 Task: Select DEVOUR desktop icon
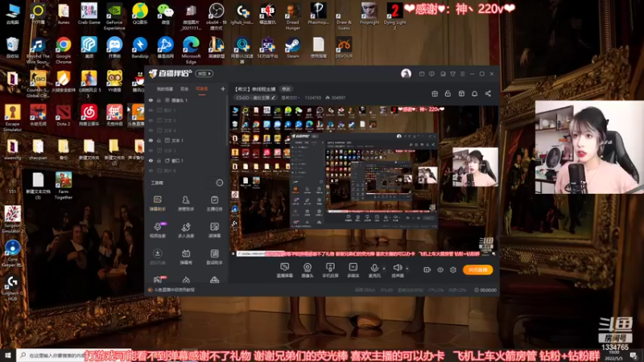pyautogui.click(x=344, y=47)
